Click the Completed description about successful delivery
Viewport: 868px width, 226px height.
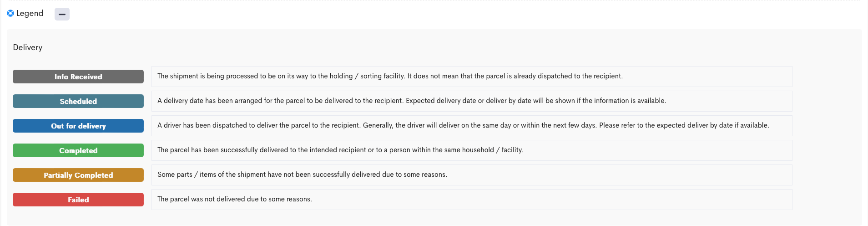pyautogui.click(x=472, y=150)
